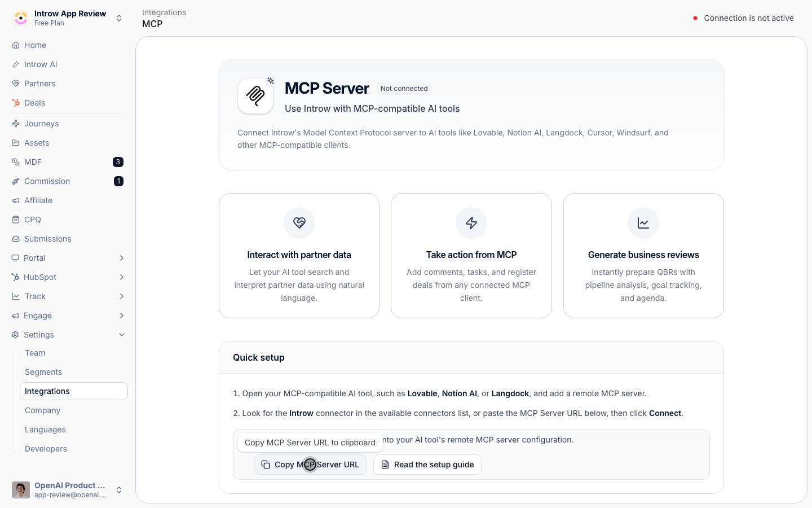Expand the Engage submenu arrow
The height and width of the screenshot is (508, 812).
coord(122,316)
